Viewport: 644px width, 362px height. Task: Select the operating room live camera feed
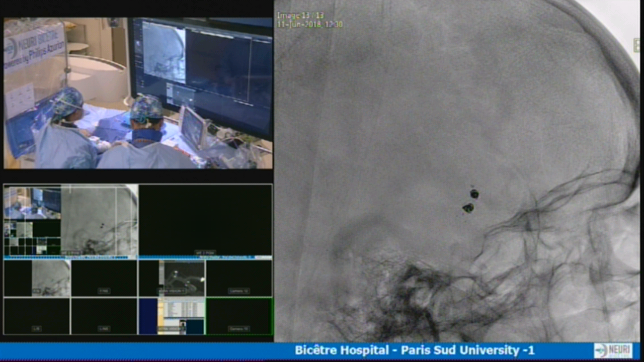tap(138, 94)
